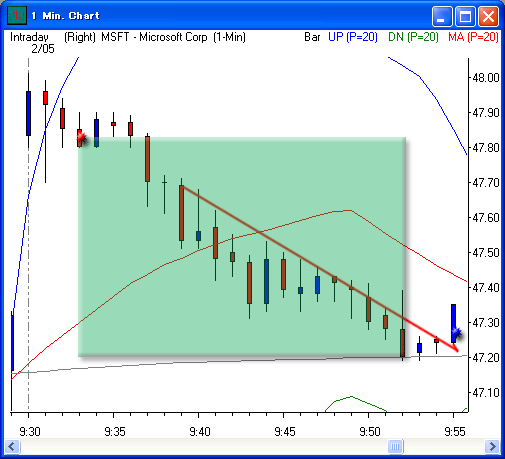The height and width of the screenshot is (459, 505).
Task: Click the horizontal scrollbar thumb
Action: tap(395, 446)
